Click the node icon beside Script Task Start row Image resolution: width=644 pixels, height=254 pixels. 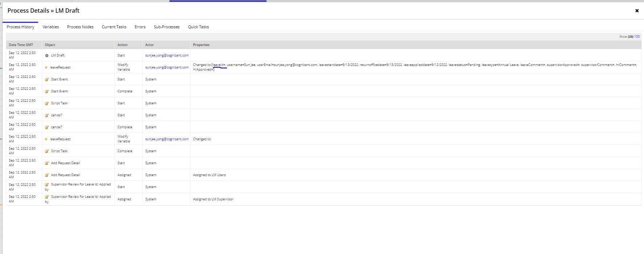(47, 103)
